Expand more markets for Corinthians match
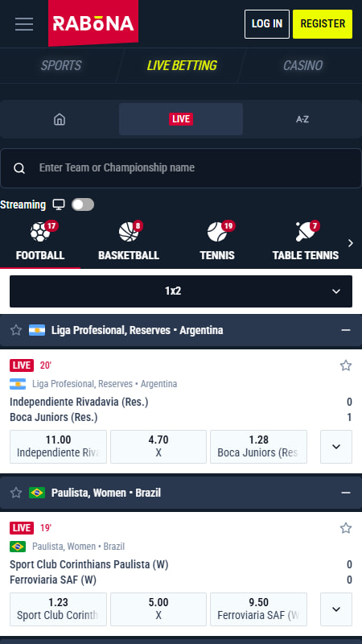Screen dimensions: 362x644 (336, 609)
